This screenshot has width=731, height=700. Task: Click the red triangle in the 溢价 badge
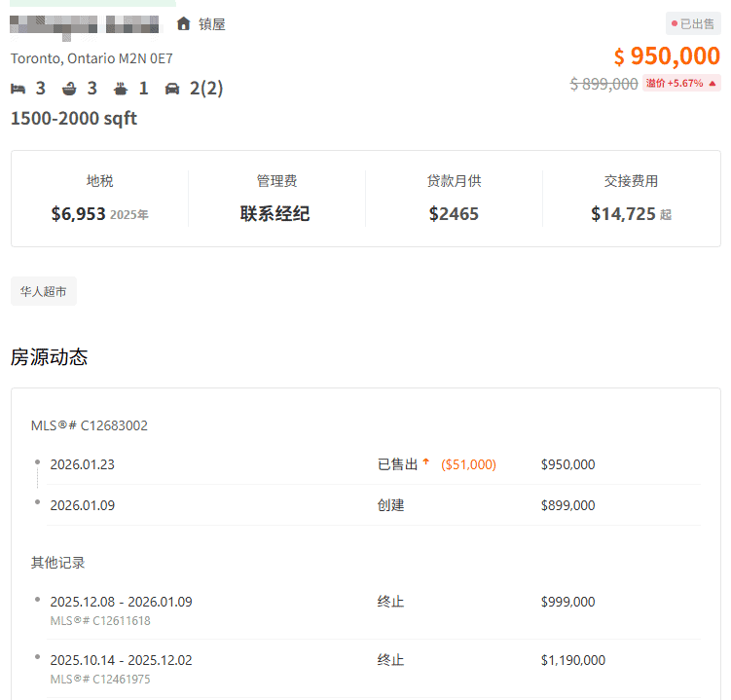(x=713, y=84)
